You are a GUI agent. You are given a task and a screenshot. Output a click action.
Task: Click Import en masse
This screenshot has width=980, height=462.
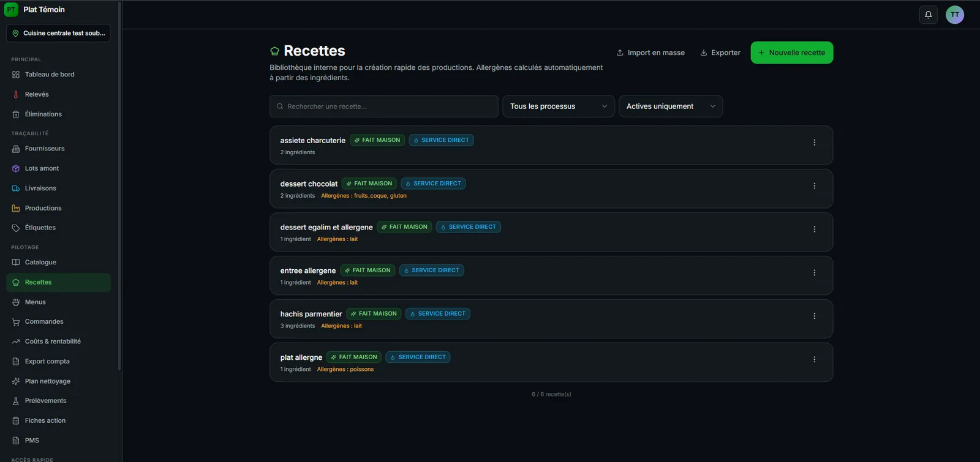pyautogui.click(x=650, y=53)
